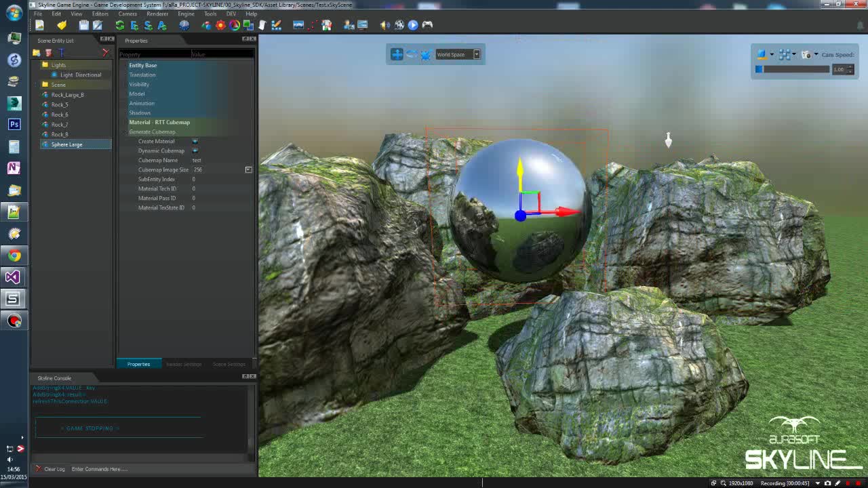The image size is (868, 488).
Task: Select the scale gizmo tool in viewport
Action: tap(425, 54)
